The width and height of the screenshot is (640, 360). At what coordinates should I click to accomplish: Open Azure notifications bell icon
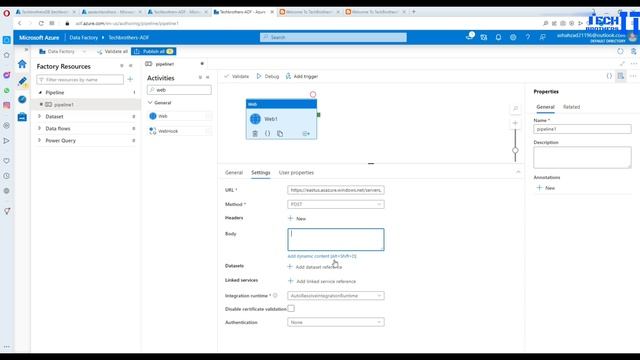click(498, 37)
